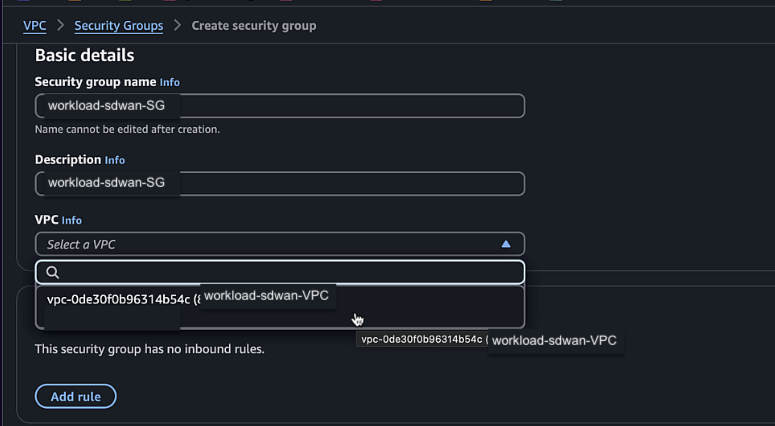Open Info link beside VPC label
This screenshot has height=426, width=775.
coord(71,220)
